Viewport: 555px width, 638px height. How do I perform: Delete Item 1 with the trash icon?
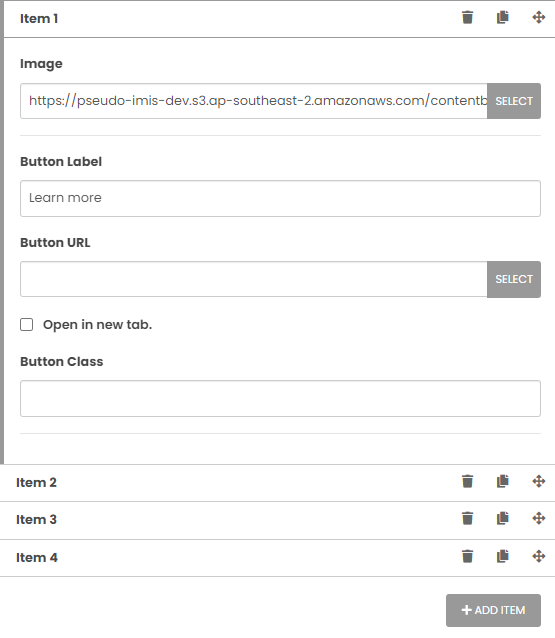[468, 17]
